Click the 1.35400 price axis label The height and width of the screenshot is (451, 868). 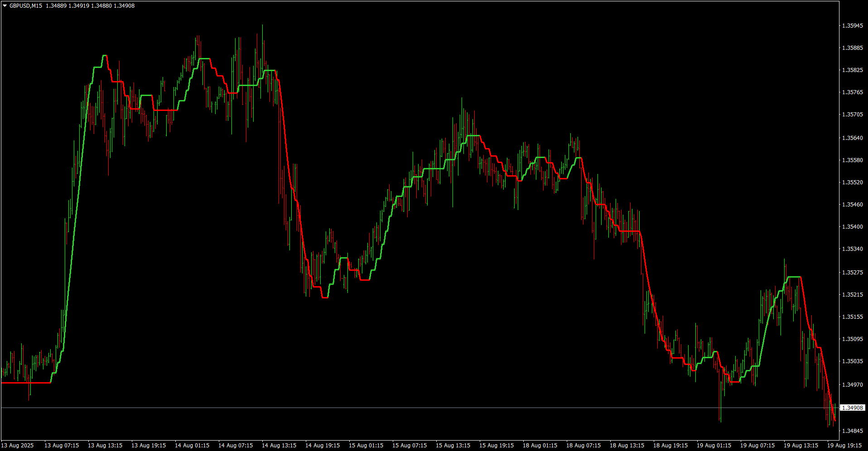coord(852,227)
